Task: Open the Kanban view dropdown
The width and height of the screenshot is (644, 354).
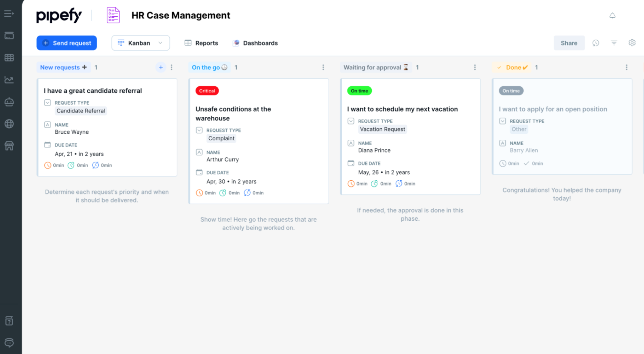Action: coord(141,43)
